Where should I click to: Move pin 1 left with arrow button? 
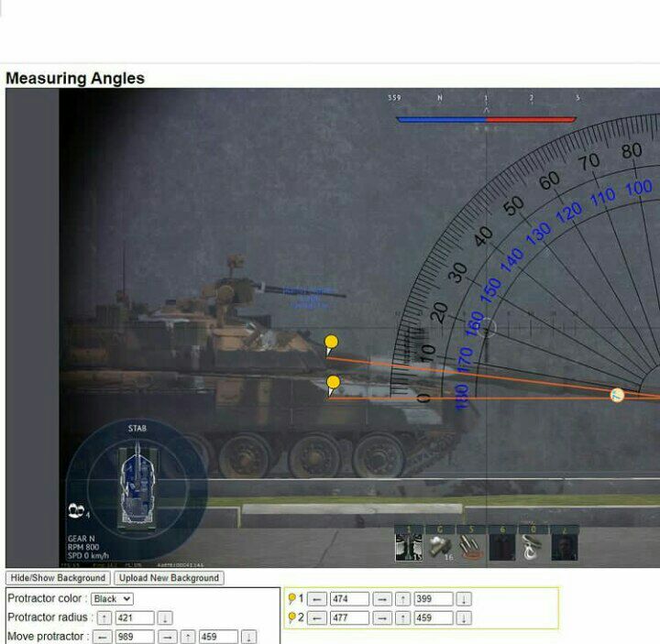click(x=317, y=598)
